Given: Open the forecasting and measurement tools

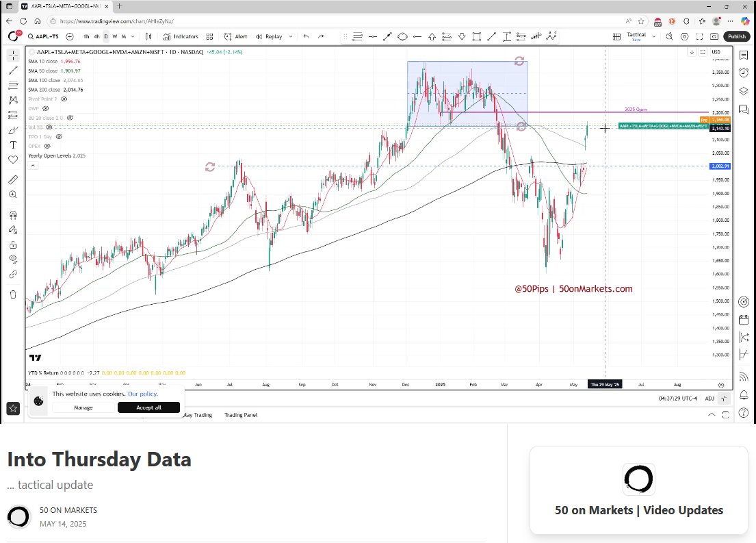Looking at the screenshot, I should 13,115.
